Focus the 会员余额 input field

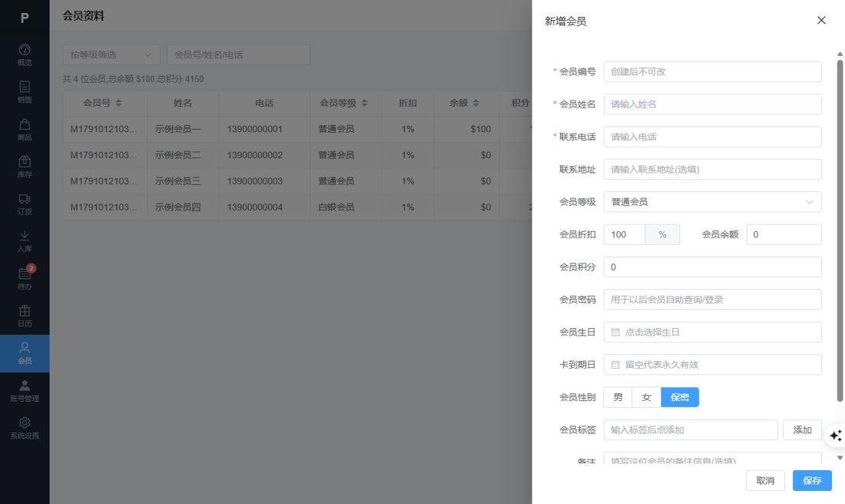pos(784,234)
